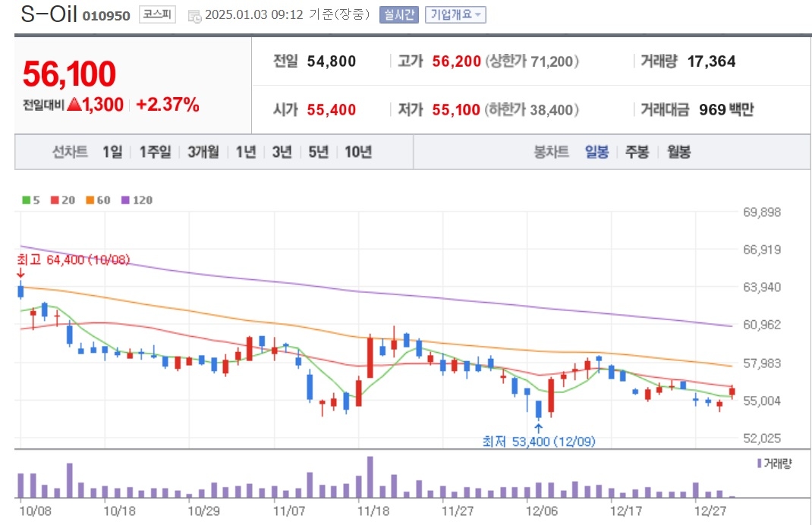Click the 11/07 date label on the axis
812x525 pixels.
click(289, 511)
